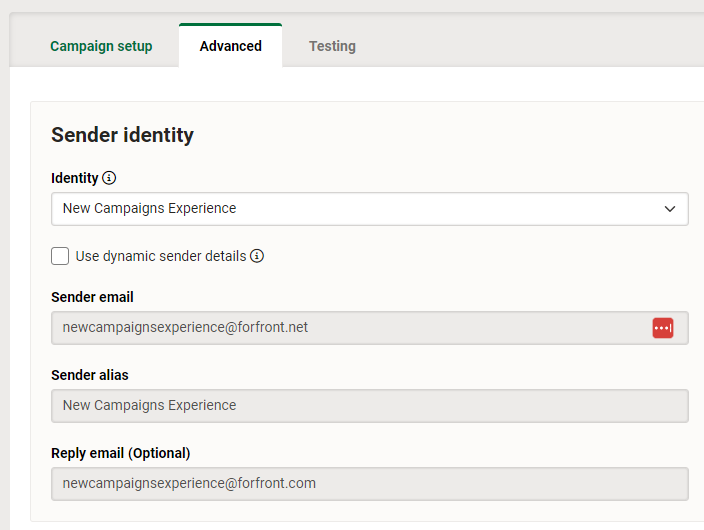Open the Identity dropdown
The image size is (704, 530).
(x=370, y=209)
